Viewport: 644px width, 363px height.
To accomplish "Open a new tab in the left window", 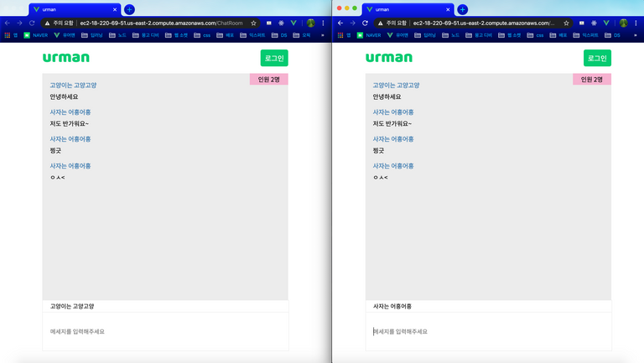I will tap(129, 9).
